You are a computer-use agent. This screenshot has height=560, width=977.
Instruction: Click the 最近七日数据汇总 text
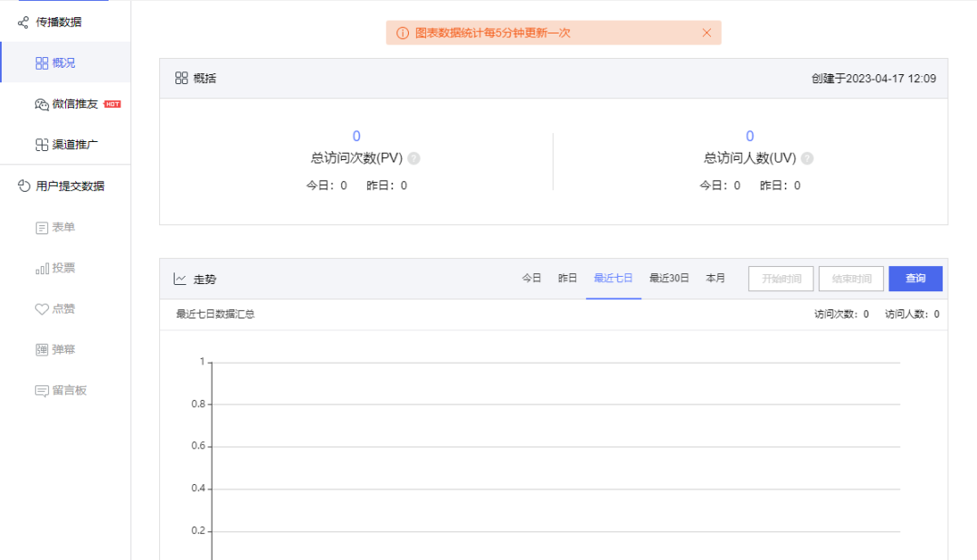(x=215, y=314)
